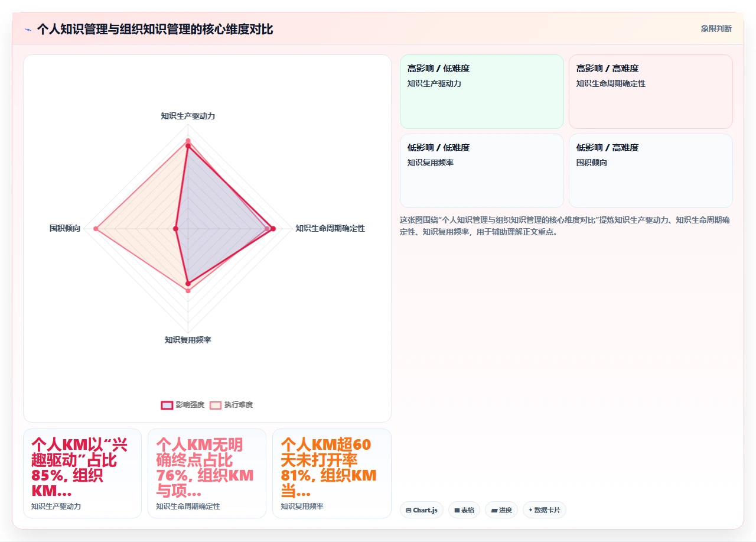Image resolution: width=756 pixels, height=542 pixels.
Task: Click the summary paragraph starting 这张图围绕
Action: point(565,226)
